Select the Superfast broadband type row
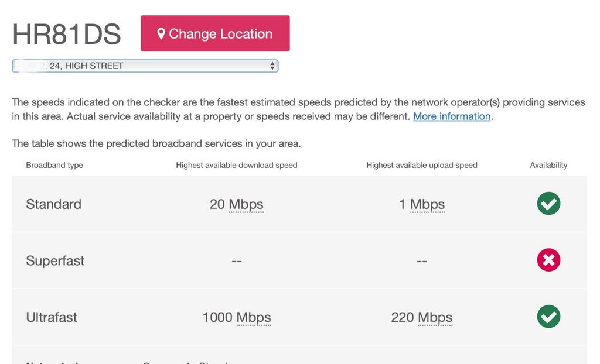The width and height of the screenshot is (600, 364). tap(299, 260)
